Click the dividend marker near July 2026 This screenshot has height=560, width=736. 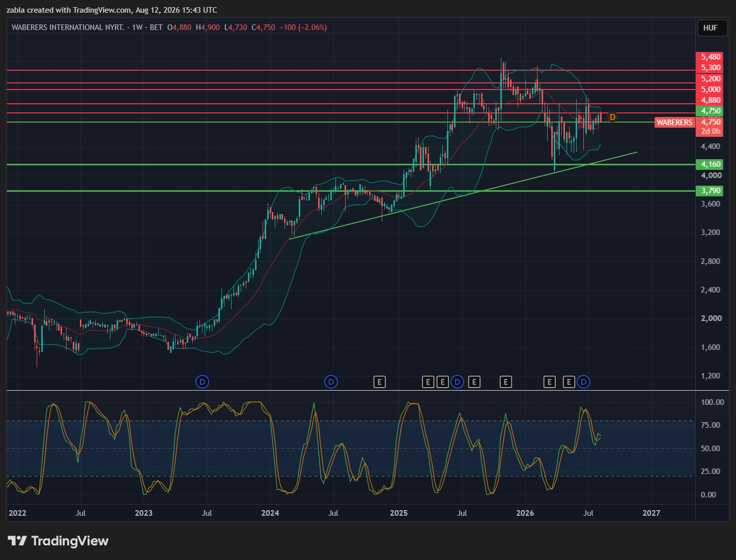tap(583, 381)
